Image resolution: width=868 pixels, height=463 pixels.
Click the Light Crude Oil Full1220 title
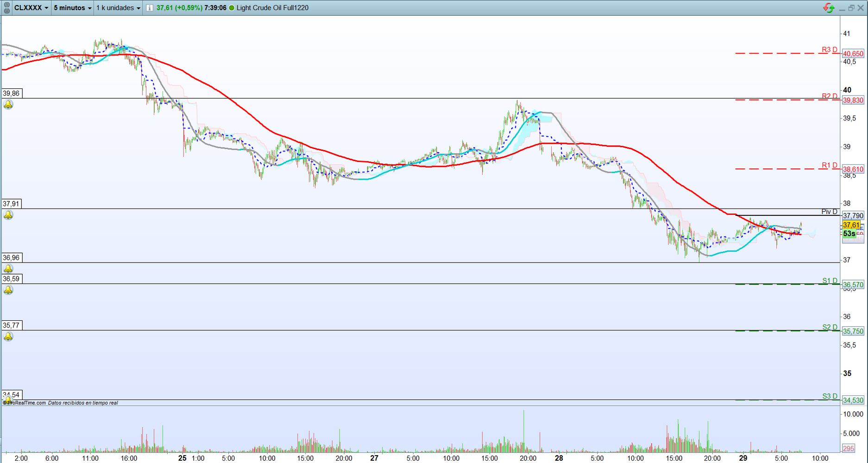272,8
